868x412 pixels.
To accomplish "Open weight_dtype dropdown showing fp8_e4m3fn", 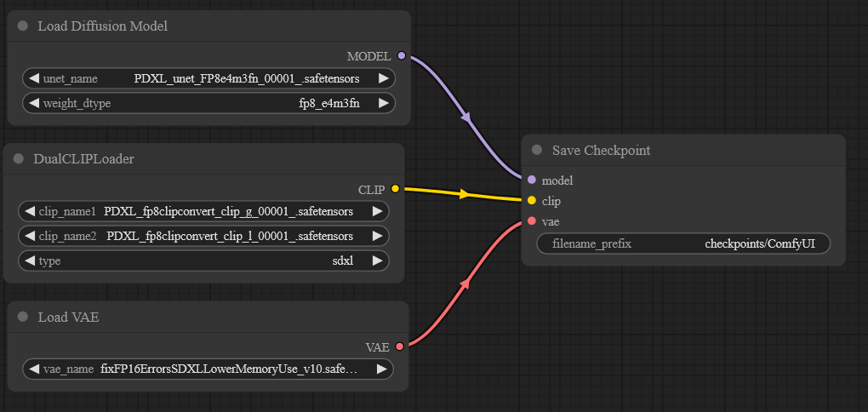I will 208,103.
